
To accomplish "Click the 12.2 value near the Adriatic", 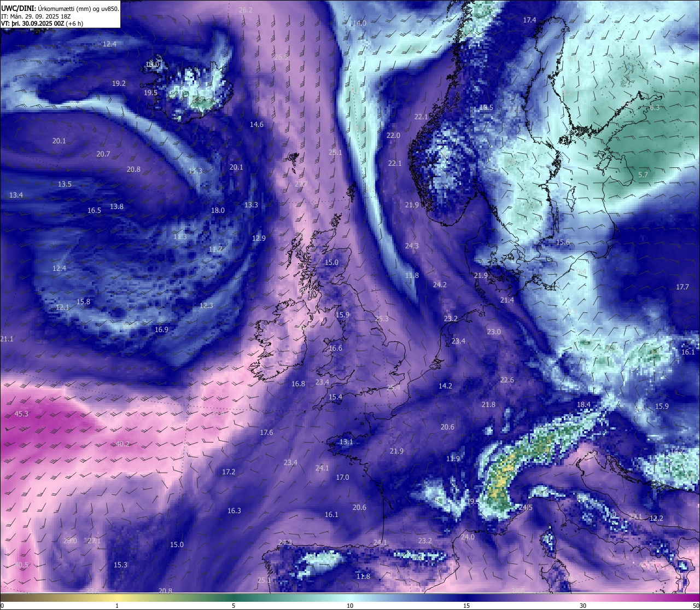I will click(x=656, y=519).
